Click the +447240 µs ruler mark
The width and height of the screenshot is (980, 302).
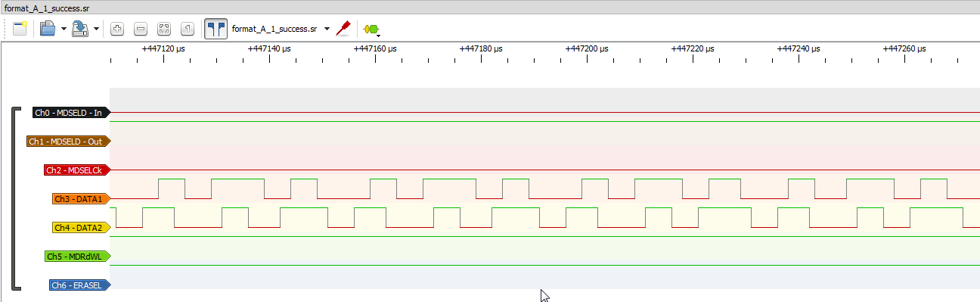point(799,48)
